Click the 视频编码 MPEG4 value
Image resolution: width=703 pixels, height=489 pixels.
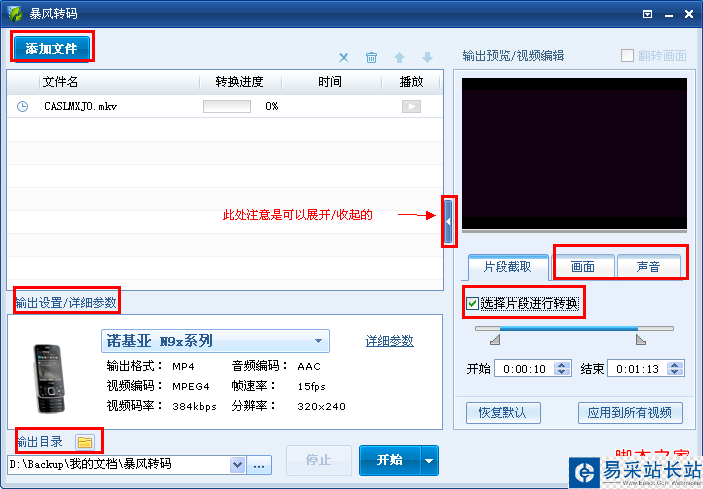[x=191, y=386]
